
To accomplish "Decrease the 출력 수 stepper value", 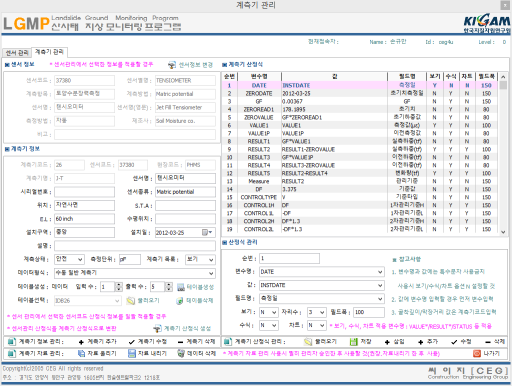I will [169, 289].
